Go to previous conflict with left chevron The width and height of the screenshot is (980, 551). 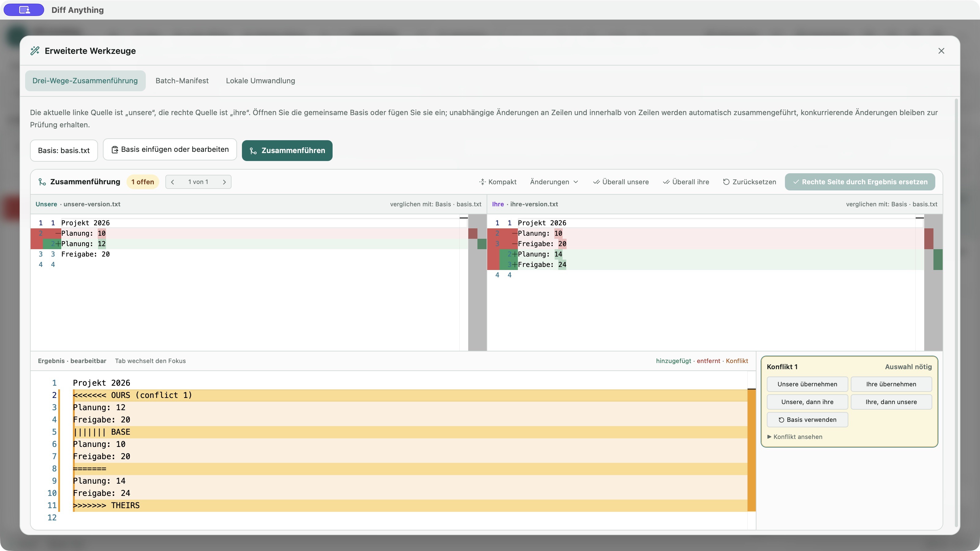click(x=173, y=182)
